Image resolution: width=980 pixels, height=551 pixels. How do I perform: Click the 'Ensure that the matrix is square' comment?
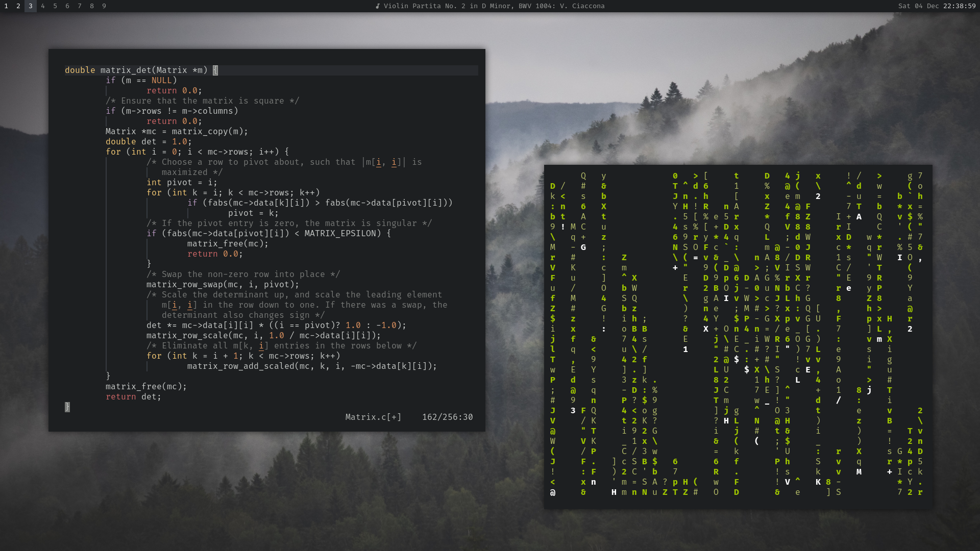[203, 101]
